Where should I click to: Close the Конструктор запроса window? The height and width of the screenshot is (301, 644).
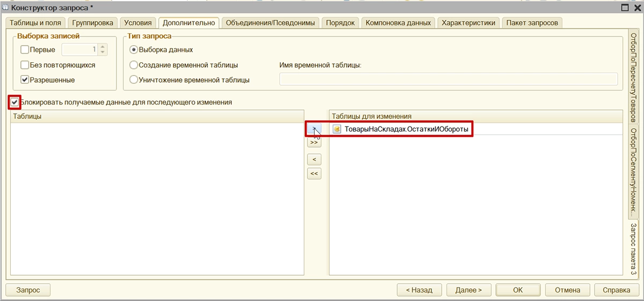(636, 8)
